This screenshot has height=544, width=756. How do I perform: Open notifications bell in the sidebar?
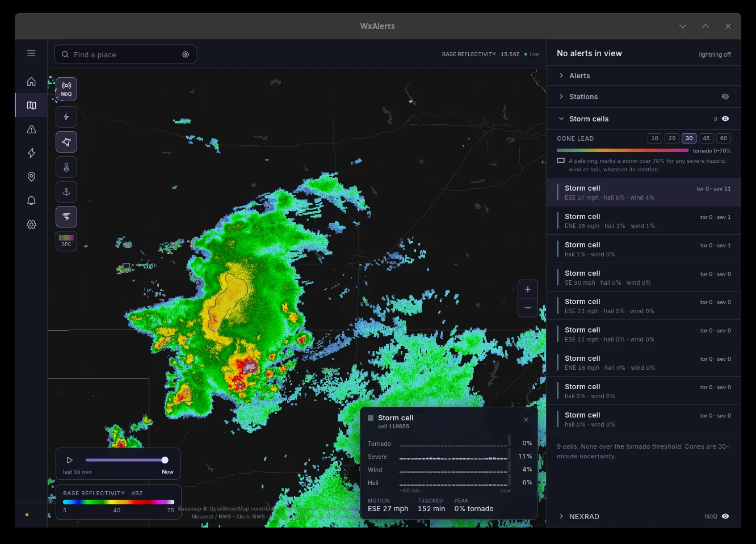pos(31,200)
